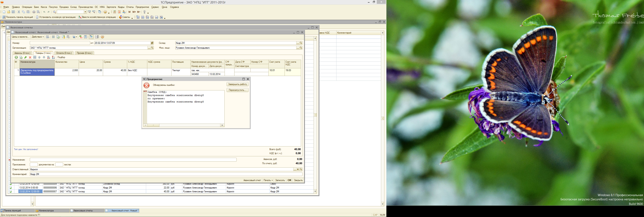644x217 pixels.
Task: Click the question mark help icon in document toolbar
Action: (x=102, y=37)
